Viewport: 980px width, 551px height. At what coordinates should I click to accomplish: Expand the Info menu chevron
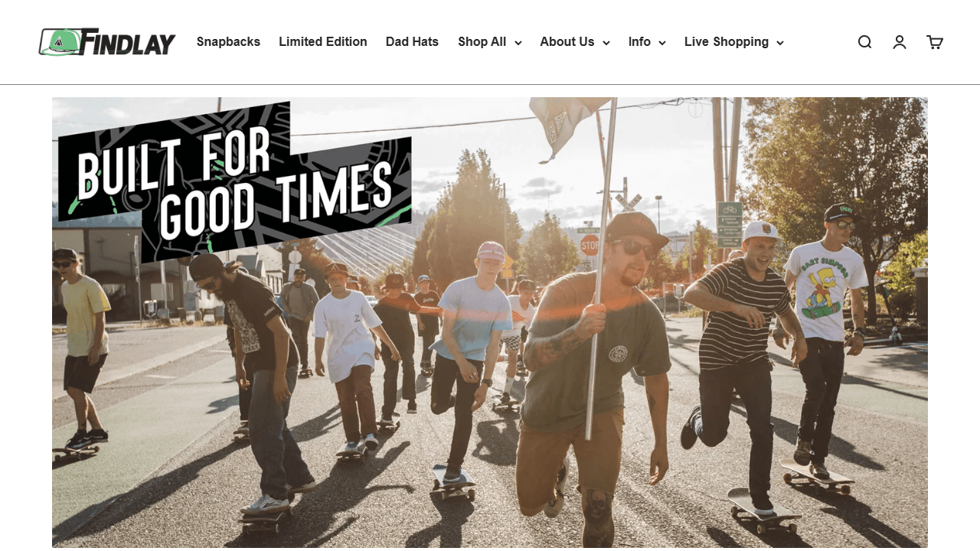(662, 43)
